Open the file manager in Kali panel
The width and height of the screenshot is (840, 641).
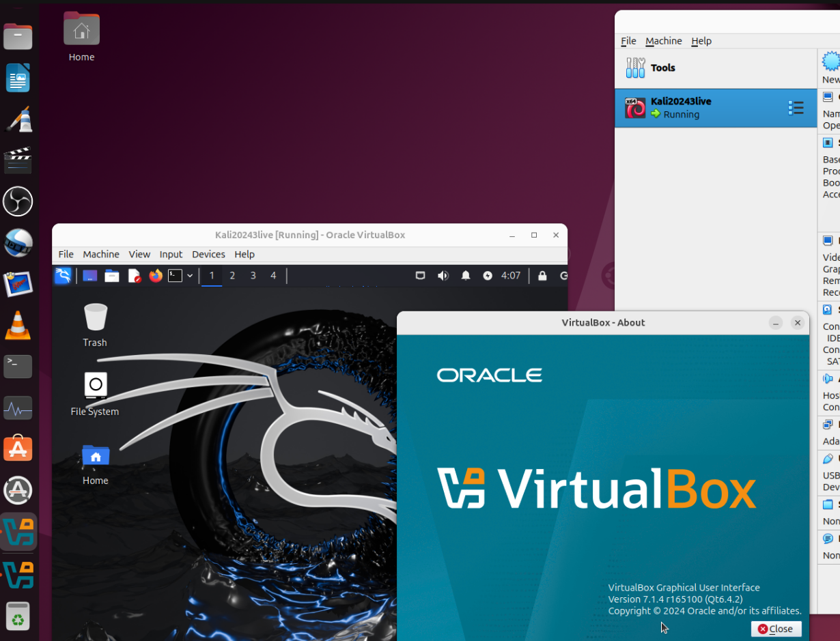click(x=112, y=276)
